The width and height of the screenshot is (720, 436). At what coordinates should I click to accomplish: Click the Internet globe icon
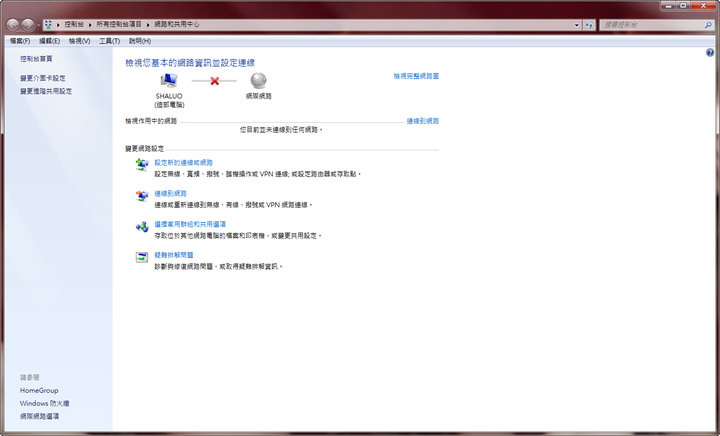[x=259, y=81]
